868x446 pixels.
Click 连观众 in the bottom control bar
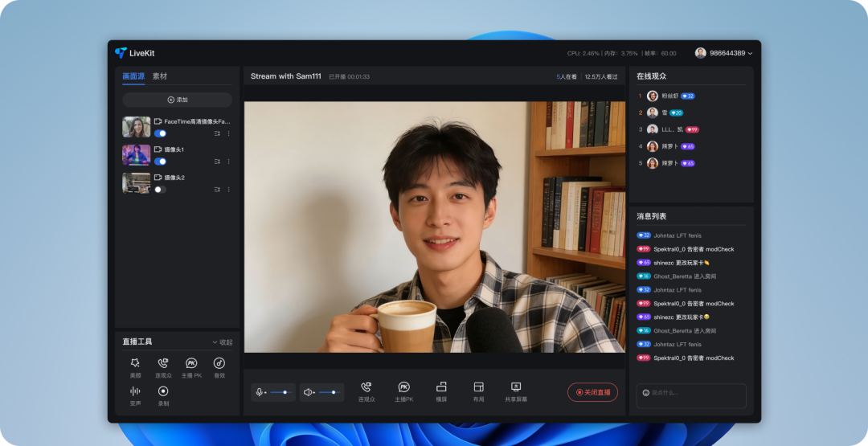point(366,392)
